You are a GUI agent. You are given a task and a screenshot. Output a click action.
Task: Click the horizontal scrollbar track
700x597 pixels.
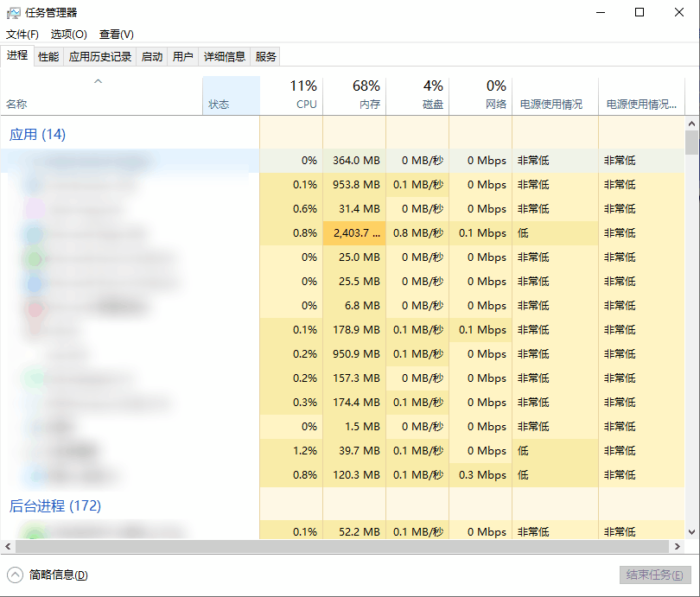click(342, 546)
